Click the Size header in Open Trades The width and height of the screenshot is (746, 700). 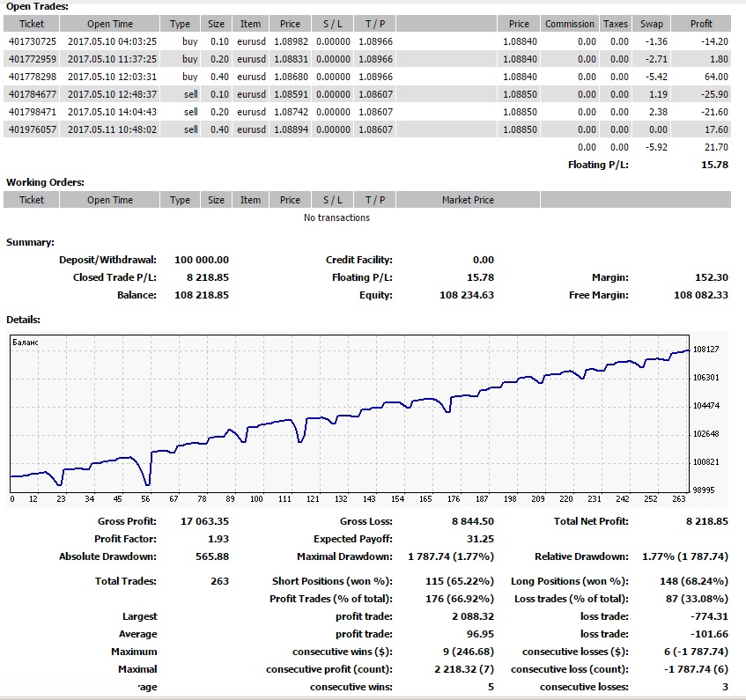(217, 24)
